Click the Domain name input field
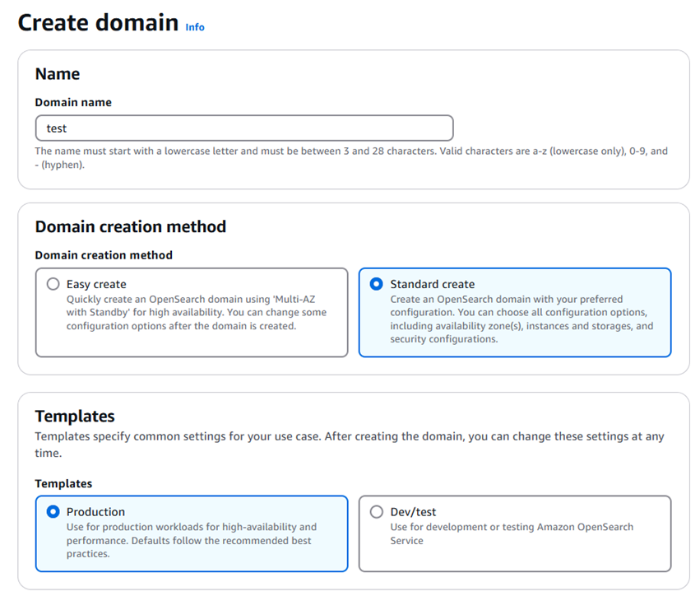This screenshot has width=700, height=596. (x=244, y=128)
